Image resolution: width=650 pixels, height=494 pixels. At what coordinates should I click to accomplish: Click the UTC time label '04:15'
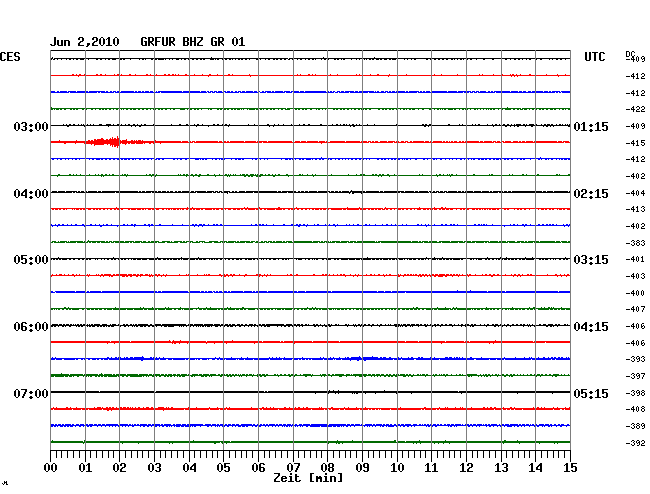(591, 327)
